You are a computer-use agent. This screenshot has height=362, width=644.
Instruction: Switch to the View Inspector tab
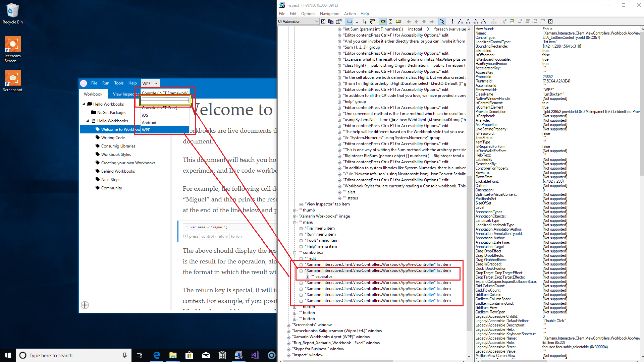(x=125, y=94)
